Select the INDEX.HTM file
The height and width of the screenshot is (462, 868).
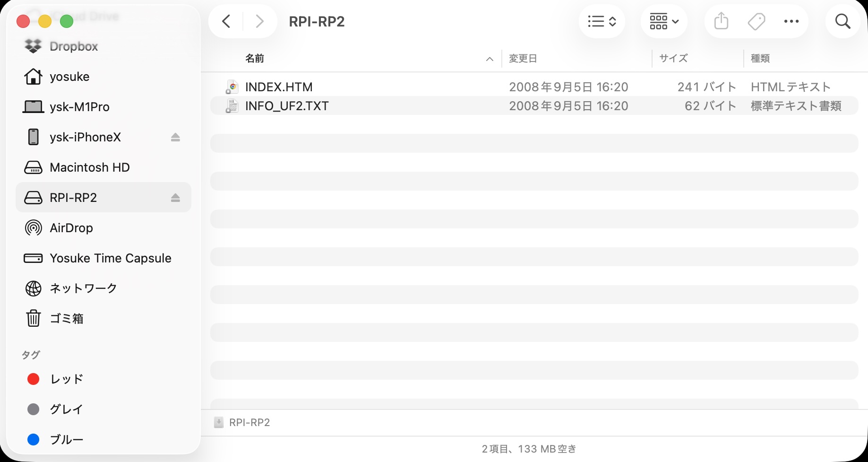(x=279, y=87)
